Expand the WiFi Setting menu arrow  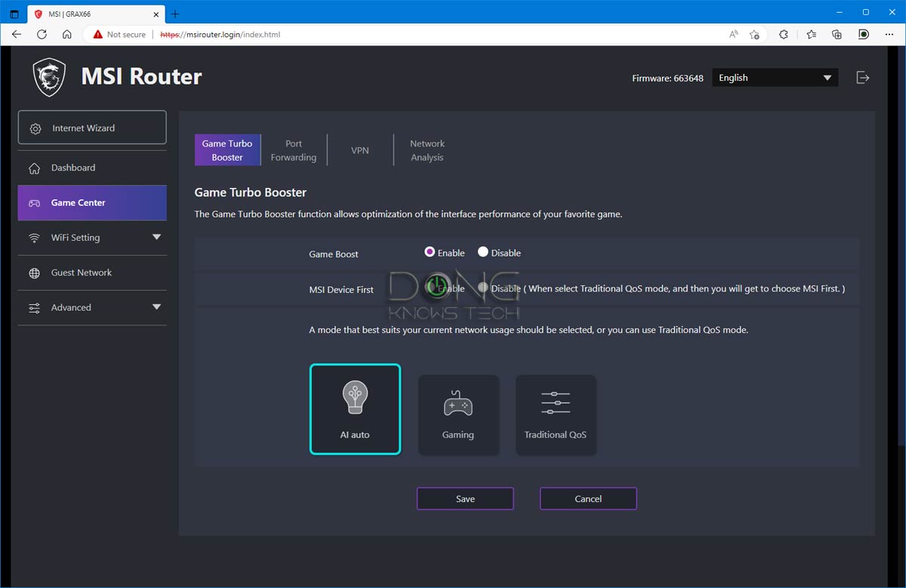tap(156, 237)
